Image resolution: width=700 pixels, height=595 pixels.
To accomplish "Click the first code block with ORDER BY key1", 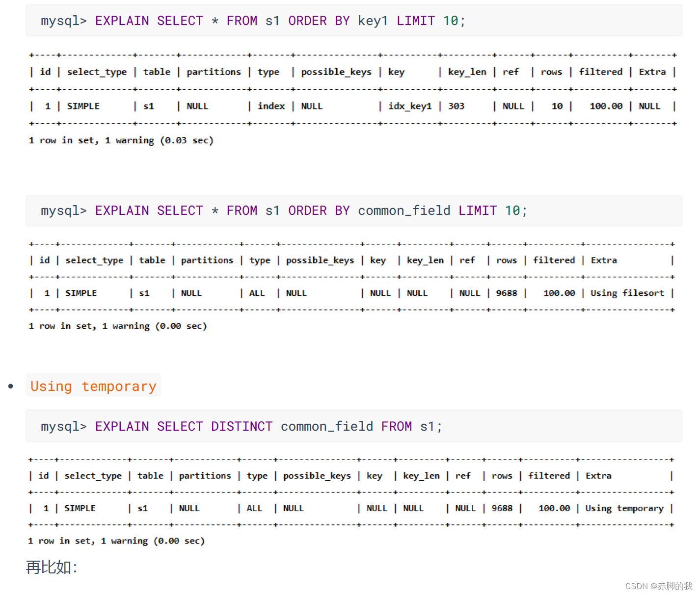I will (x=354, y=21).
